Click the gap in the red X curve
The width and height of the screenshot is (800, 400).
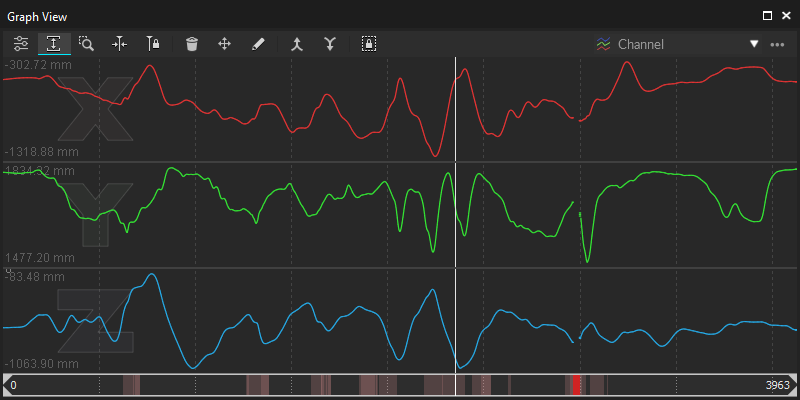pos(577,118)
